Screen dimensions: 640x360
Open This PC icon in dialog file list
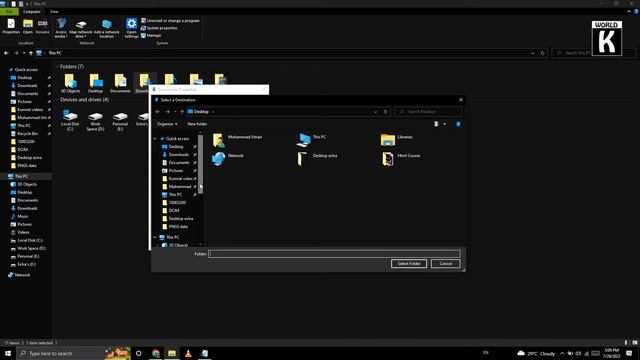[312, 140]
